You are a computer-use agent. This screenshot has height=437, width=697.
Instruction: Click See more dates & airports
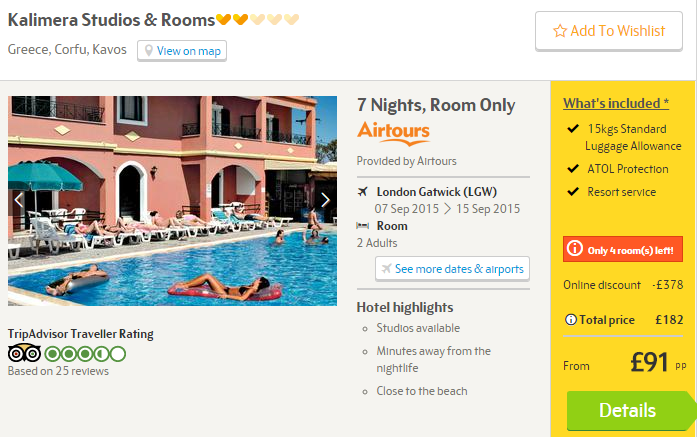[x=453, y=269]
